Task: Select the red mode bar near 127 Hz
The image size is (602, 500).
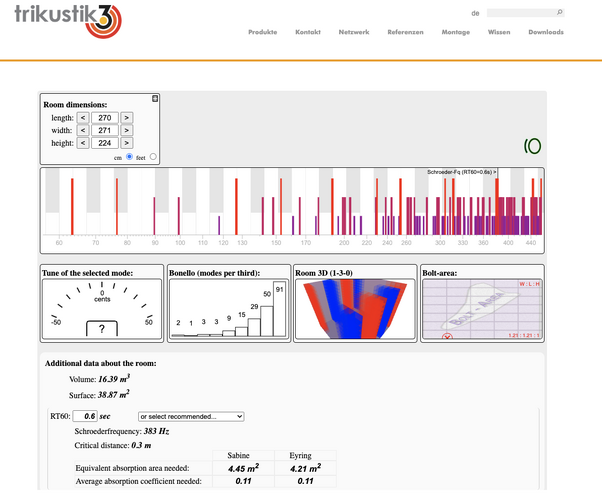Action: [x=236, y=207]
